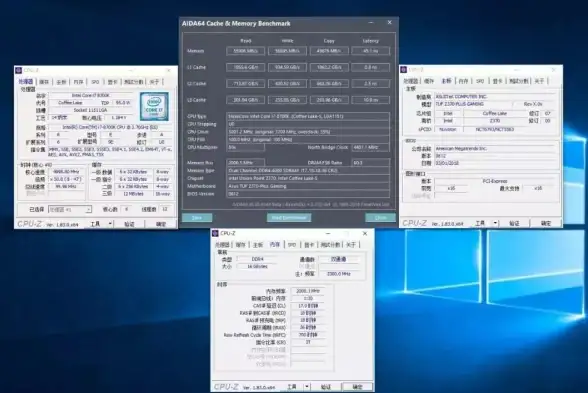Click 工具 button in CPU-Z processor window
This screenshot has height=393, width=588.
click(x=96, y=224)
